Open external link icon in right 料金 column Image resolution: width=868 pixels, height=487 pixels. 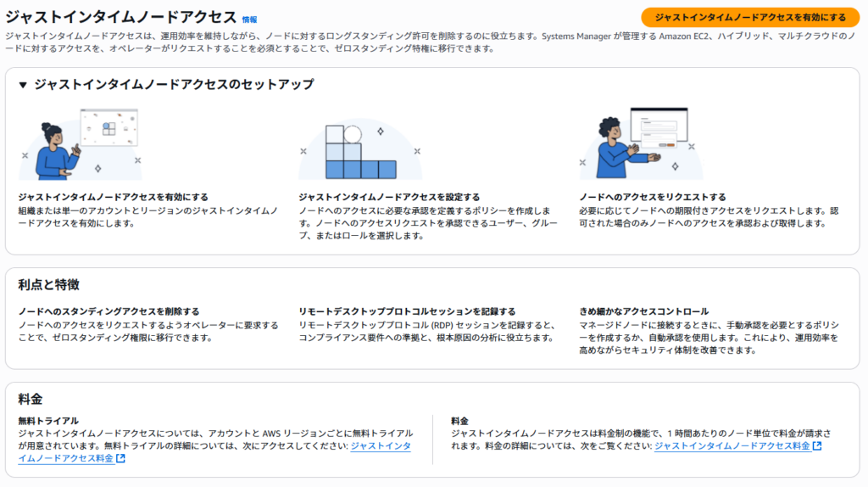[816, 446]
